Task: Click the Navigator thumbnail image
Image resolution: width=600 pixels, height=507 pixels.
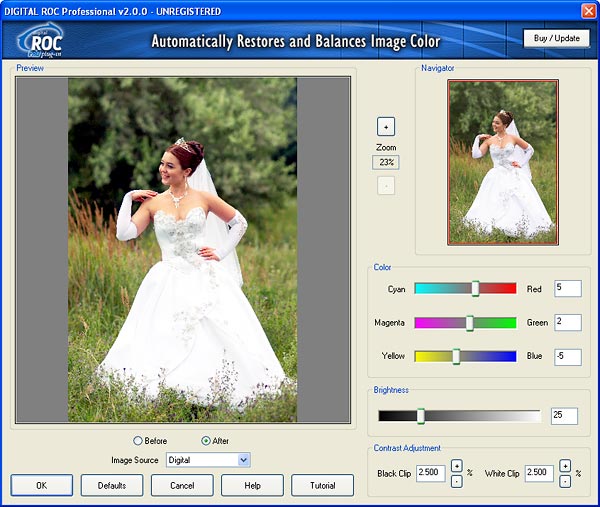Action: pos(502,162)
